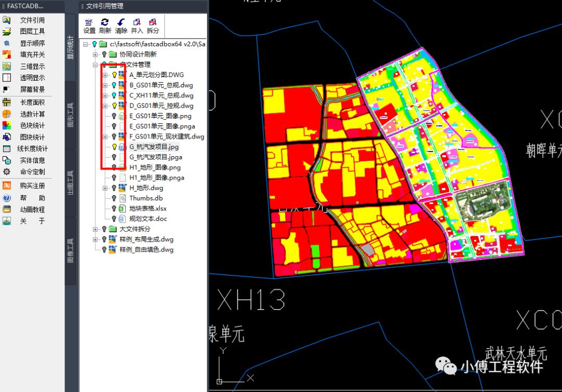Select the 规划文本.doc file in tree
The image size is (562, 392).
point(148,219)
